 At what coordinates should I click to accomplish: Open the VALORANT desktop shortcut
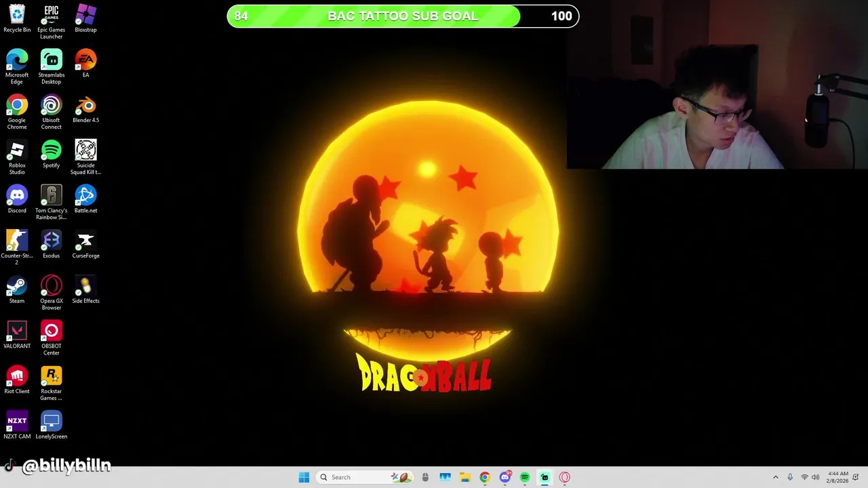click(17, 335)
